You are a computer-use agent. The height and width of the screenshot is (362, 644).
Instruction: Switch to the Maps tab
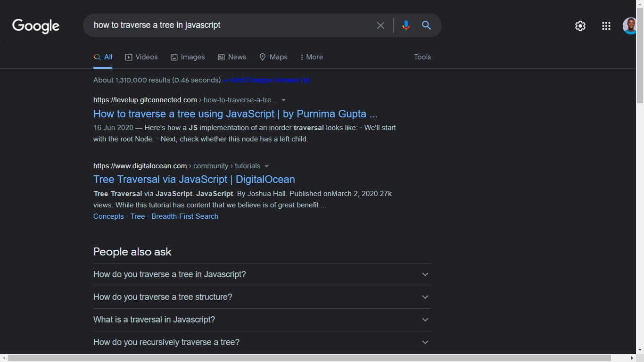[273, 57]
